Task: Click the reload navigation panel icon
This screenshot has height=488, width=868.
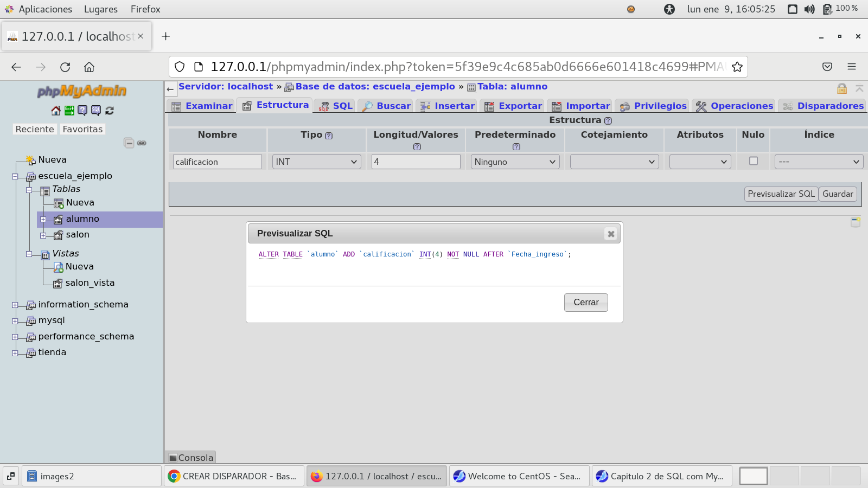Action: [x=110, y=111]
